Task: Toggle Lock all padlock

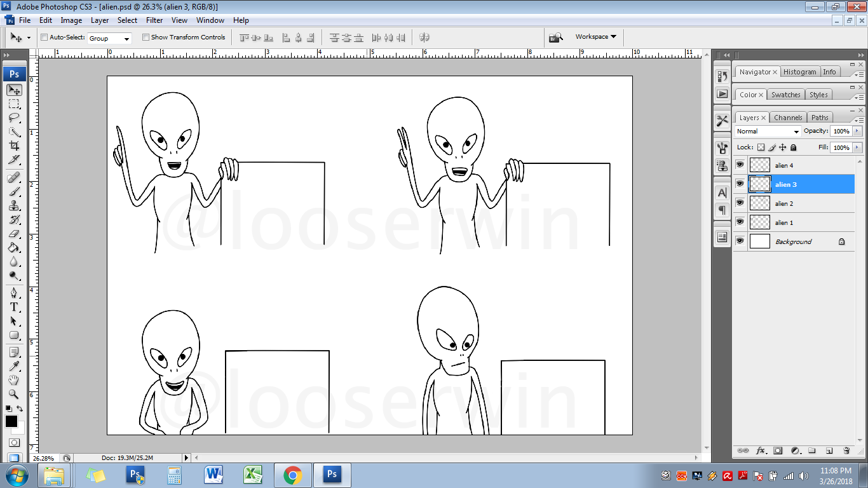Action: point(793,147)
